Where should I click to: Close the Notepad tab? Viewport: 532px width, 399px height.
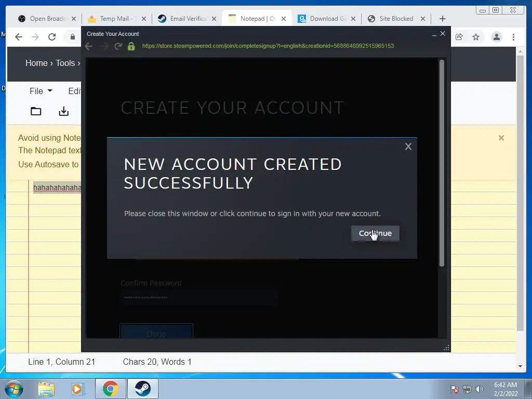(x=284, y=19)
